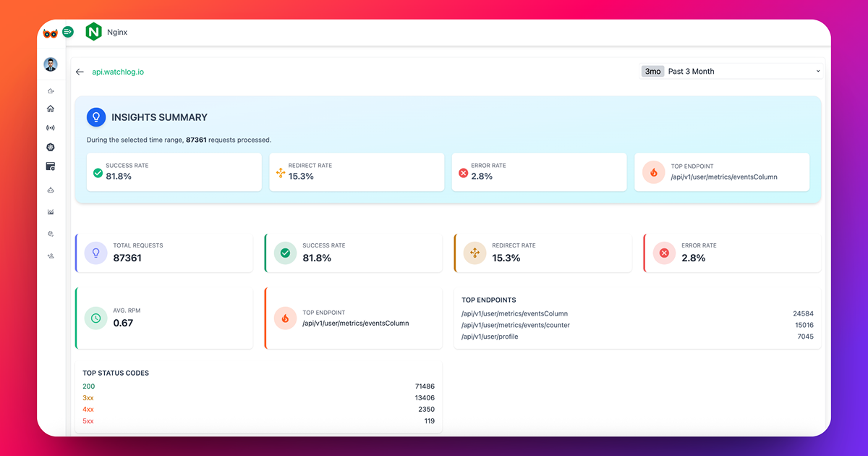
Task: Open the gear-check sidebar icon
Action: [51, 234]
